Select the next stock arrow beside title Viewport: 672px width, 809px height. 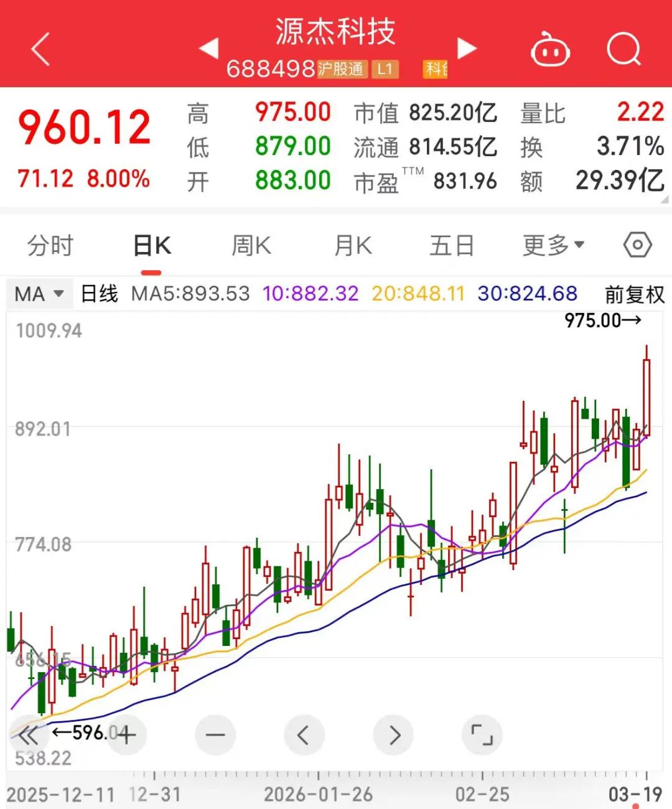tap(467, 48)
